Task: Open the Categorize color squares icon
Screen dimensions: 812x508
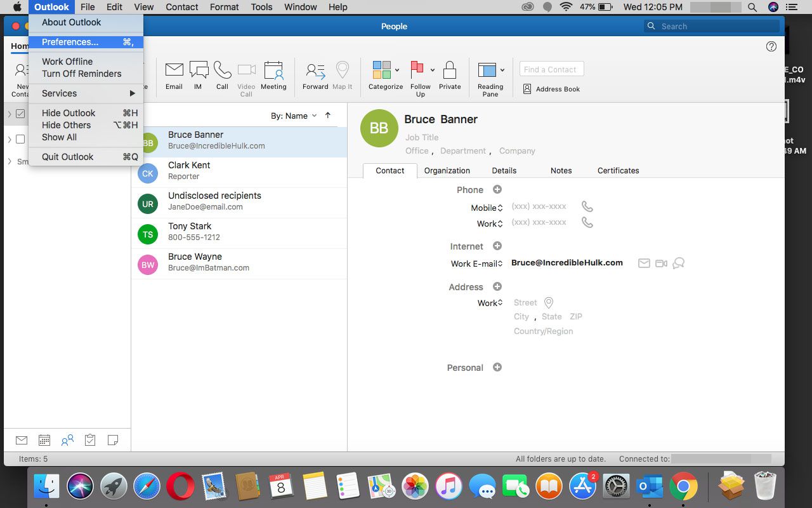Action: [382, 70]
